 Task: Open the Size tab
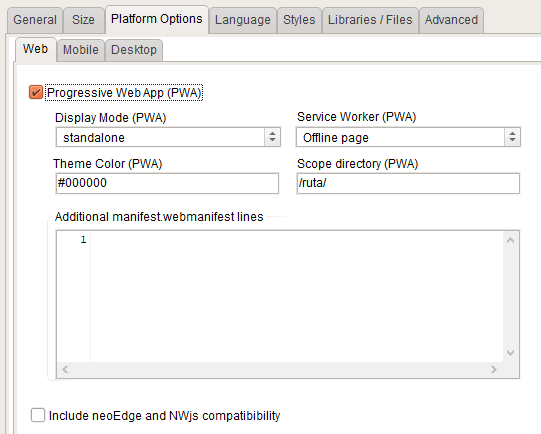click(83, 20)
